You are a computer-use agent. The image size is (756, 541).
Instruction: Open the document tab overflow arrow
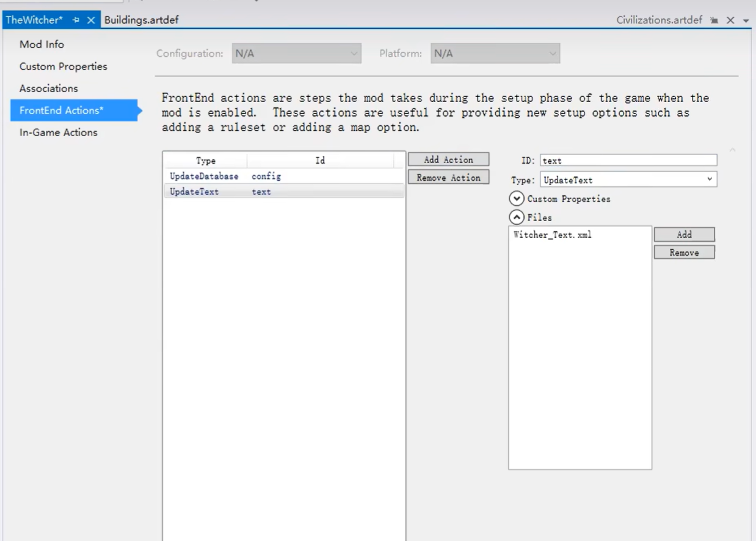[746, 21]
